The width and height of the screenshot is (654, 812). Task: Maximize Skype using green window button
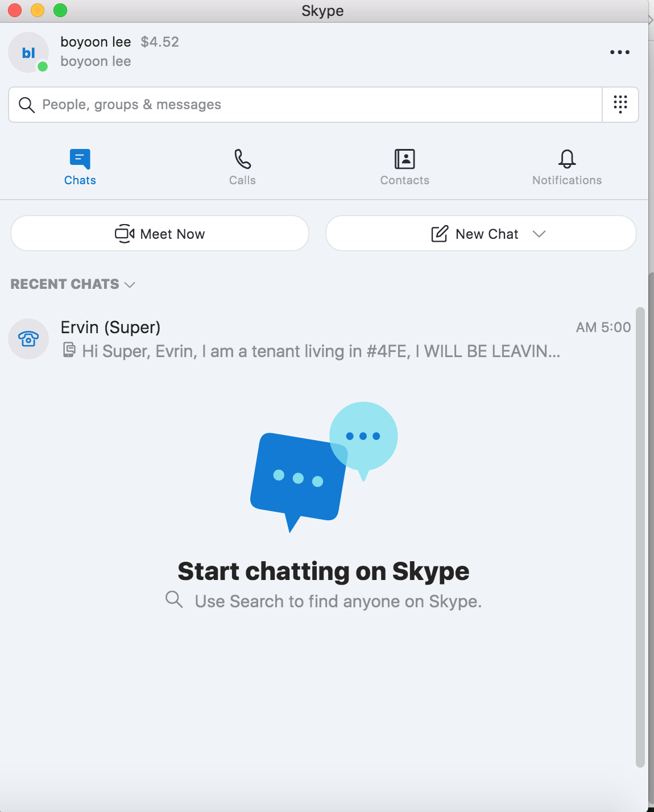click(60, 10)
